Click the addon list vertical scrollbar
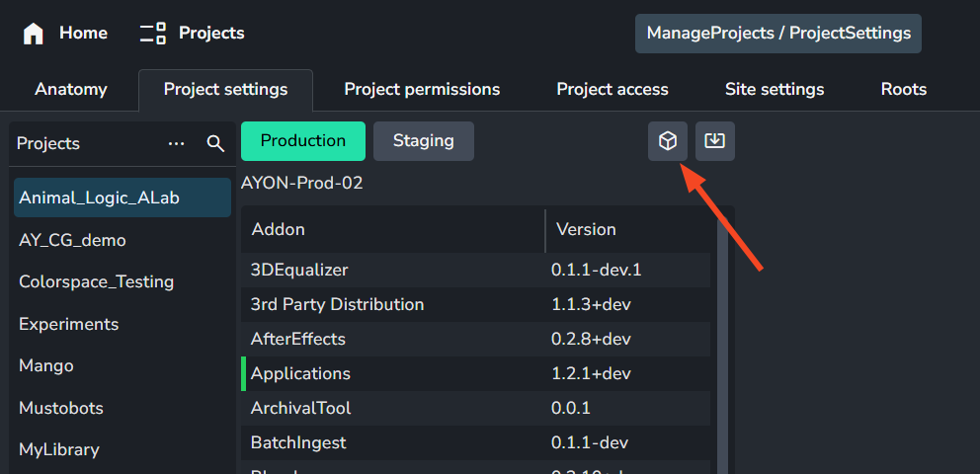The height and width of the screenshot is (474, 980). pos(722,346)
